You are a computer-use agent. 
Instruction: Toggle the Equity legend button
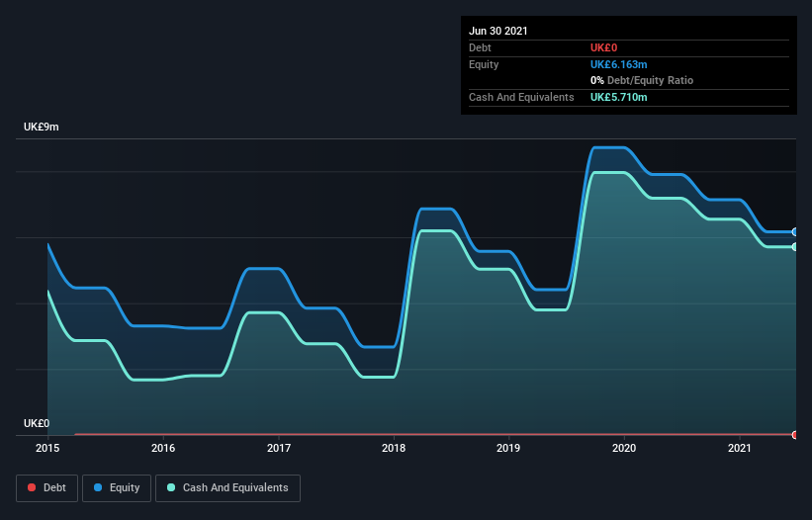pos(117,488)
